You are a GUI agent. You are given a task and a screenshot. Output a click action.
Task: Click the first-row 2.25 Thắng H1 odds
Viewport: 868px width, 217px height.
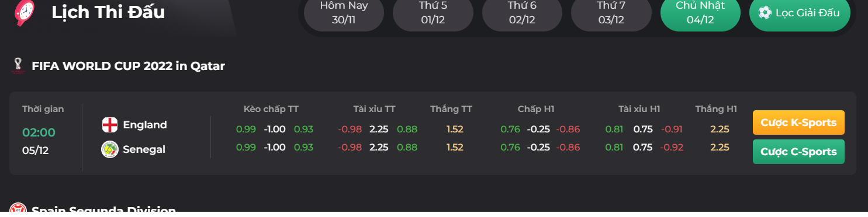tap(720, 129)
